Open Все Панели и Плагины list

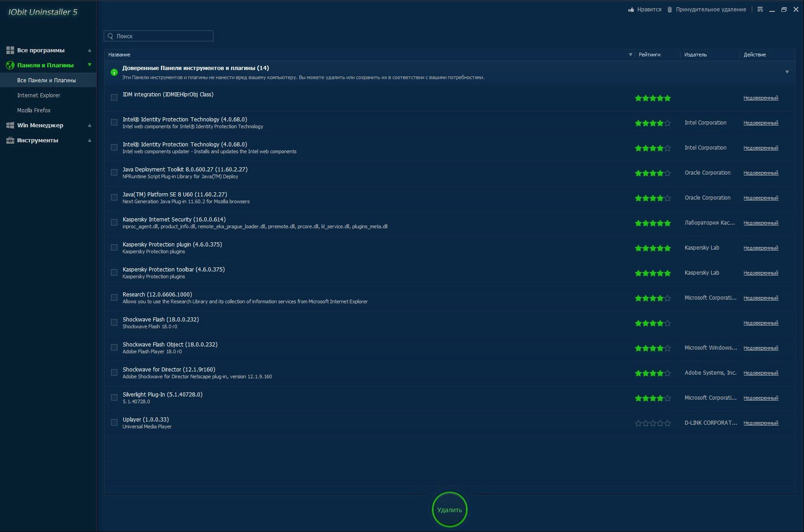48,80
